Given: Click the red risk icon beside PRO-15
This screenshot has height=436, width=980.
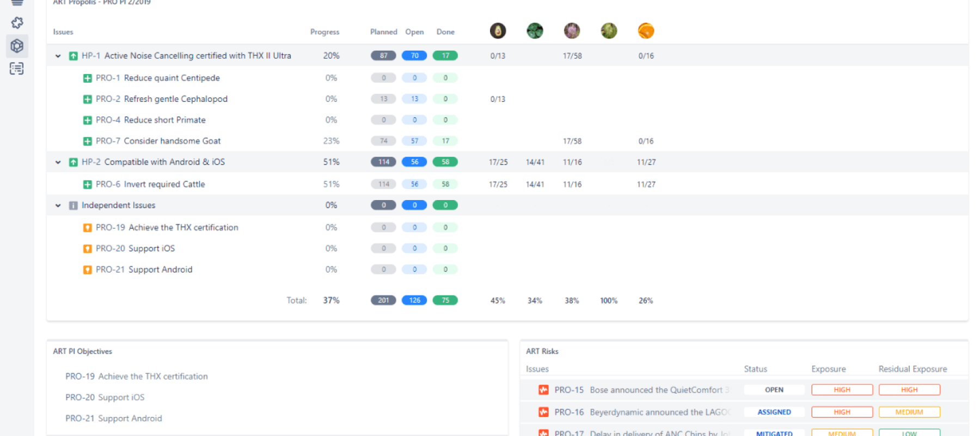Looking at the screenshot, I should click(543, 390).
